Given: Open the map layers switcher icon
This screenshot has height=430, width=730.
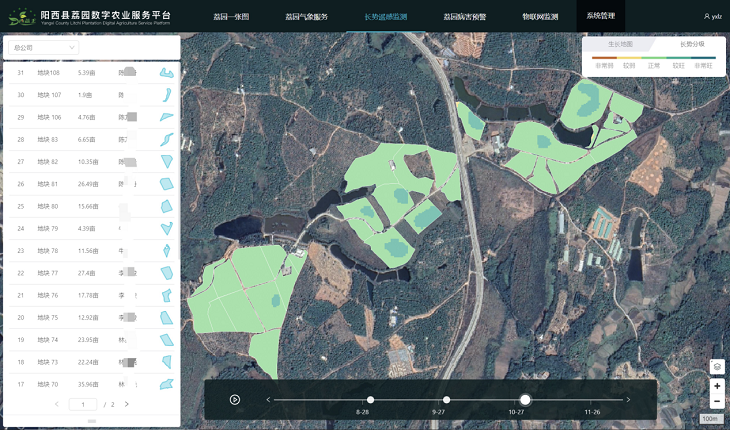Looking at the screenshot, I should pos(717,366).
